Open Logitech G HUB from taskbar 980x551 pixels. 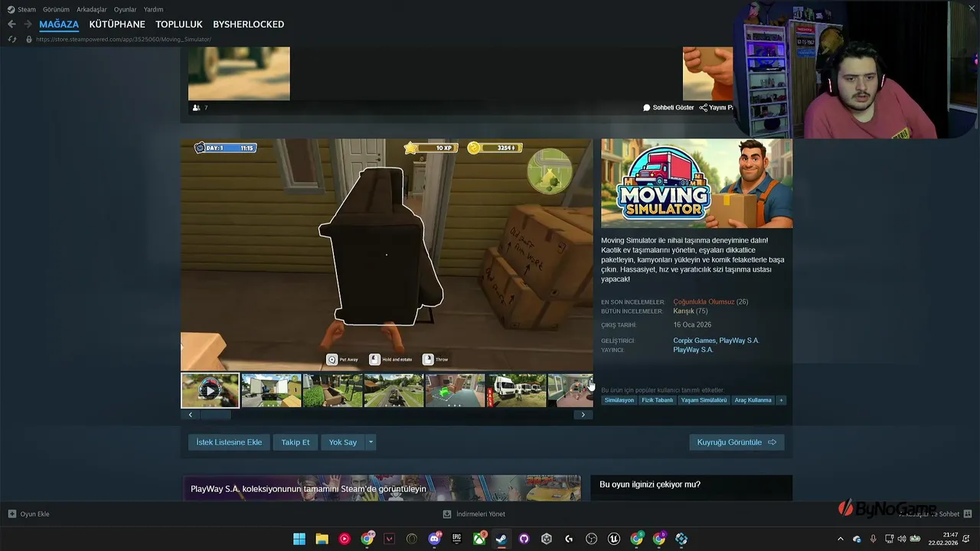[x=569, y=539]
